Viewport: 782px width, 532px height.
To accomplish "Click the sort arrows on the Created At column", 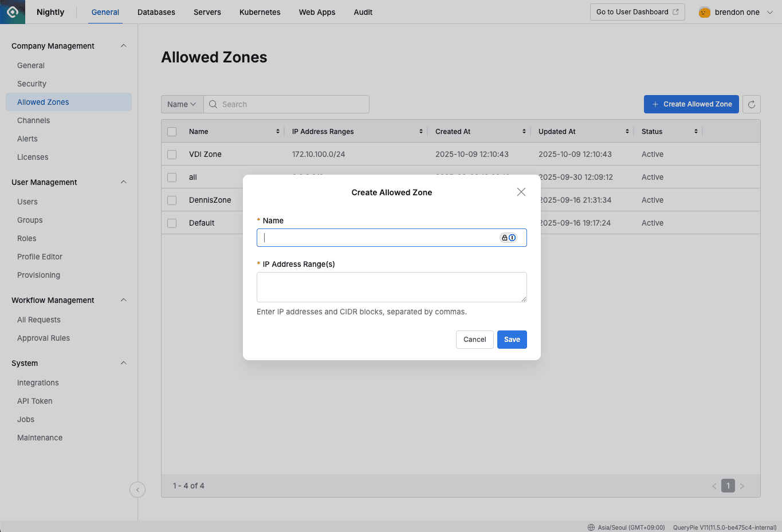I will tap(524, 131).
